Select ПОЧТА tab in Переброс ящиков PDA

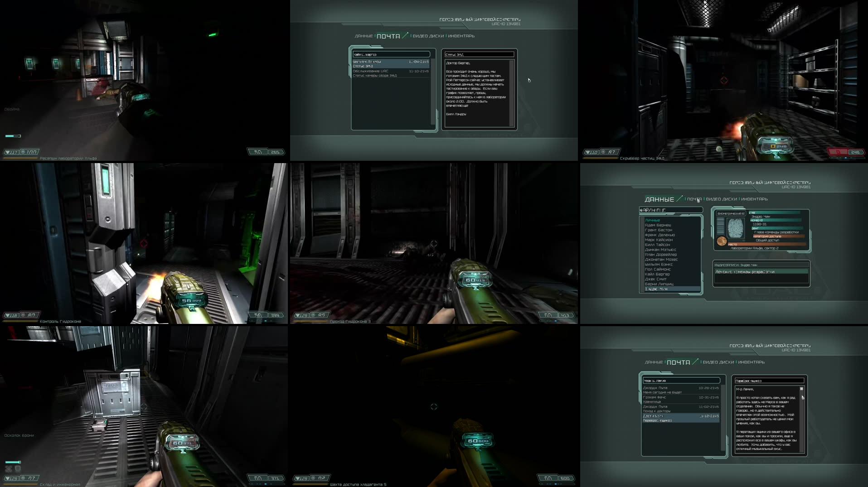pyautogui.click(x=679, y=362)
